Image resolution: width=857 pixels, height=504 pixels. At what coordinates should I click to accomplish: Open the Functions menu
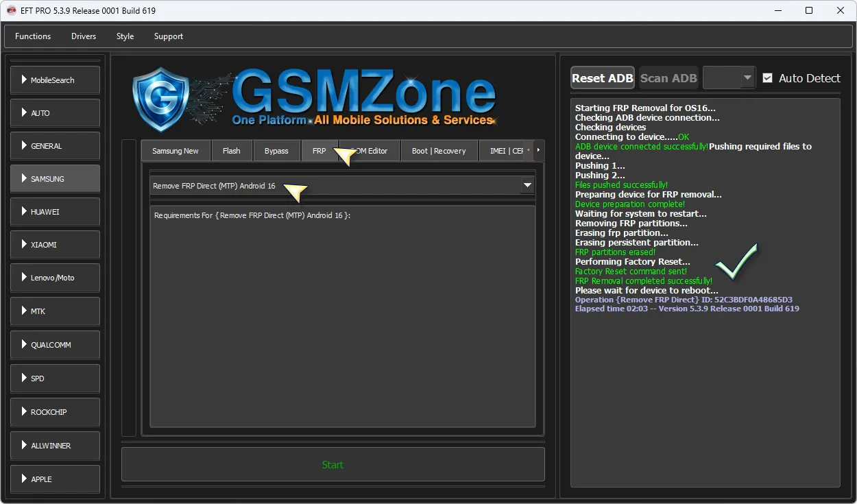33,36
